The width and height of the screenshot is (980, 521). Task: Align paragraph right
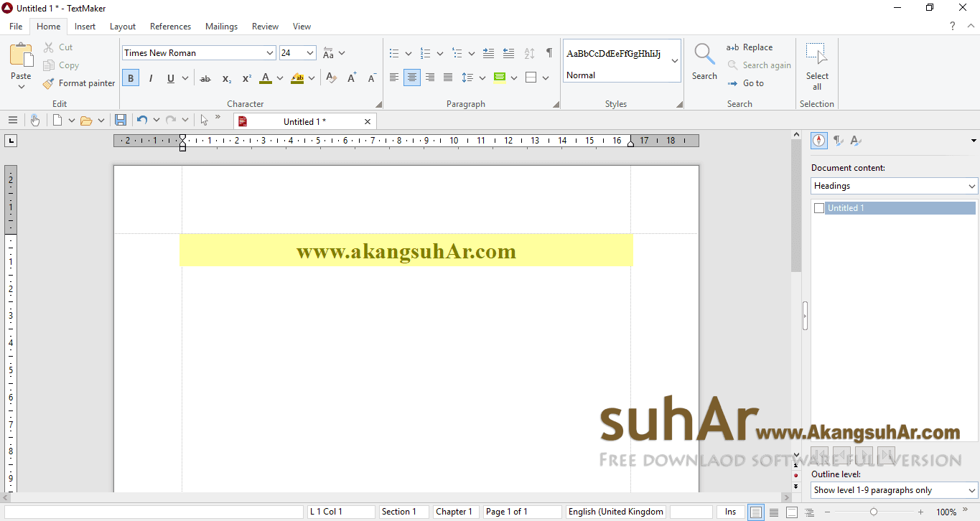tap(430, 78)
